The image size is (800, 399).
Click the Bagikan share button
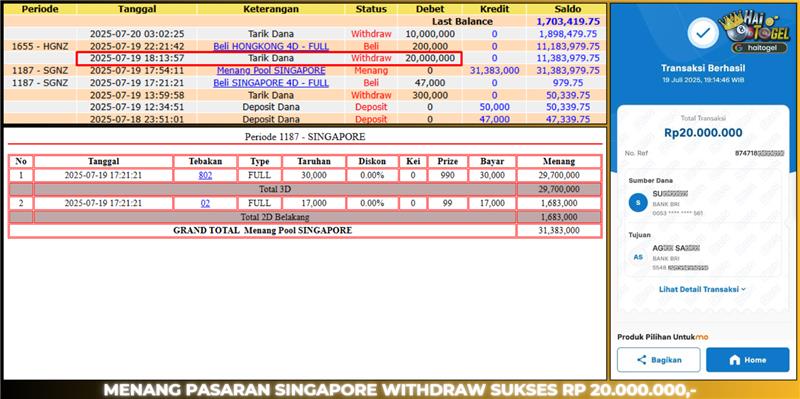pyautogui.click(x=659, y=360)
